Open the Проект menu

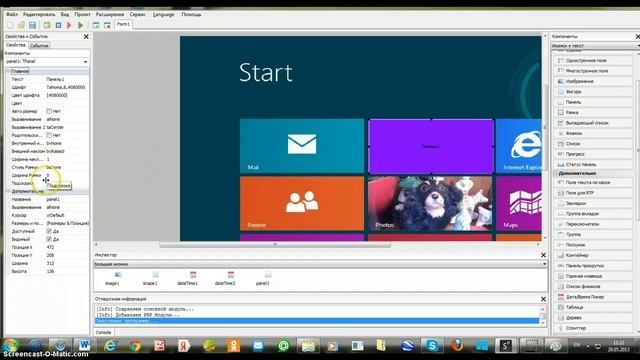coord(82,14)
